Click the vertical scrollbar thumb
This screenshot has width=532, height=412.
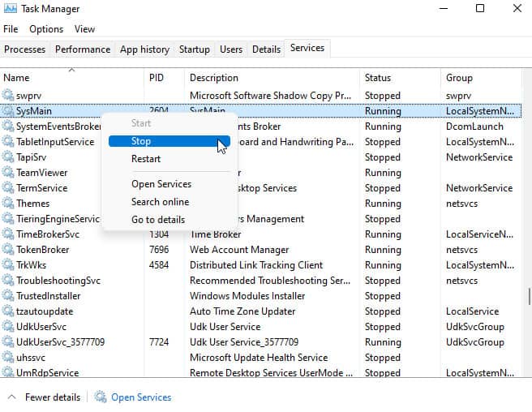coord(529,296)
